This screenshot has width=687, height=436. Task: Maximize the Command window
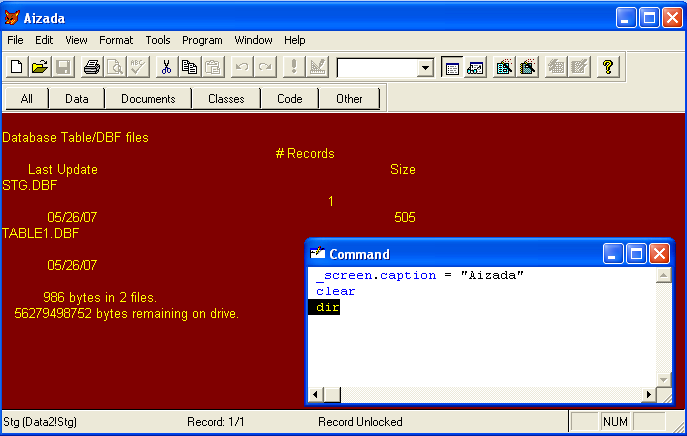tap(636, 254)
